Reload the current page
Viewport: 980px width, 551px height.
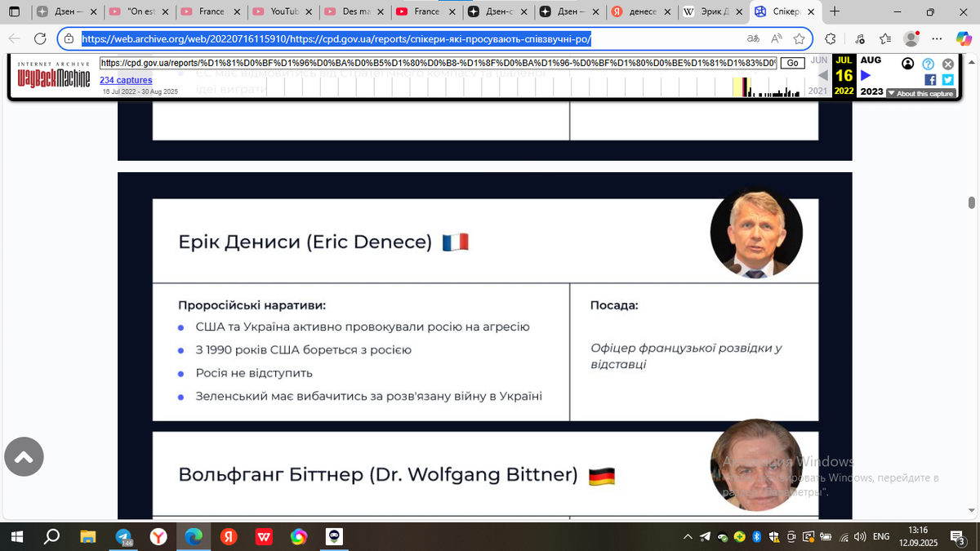[41, 38]
